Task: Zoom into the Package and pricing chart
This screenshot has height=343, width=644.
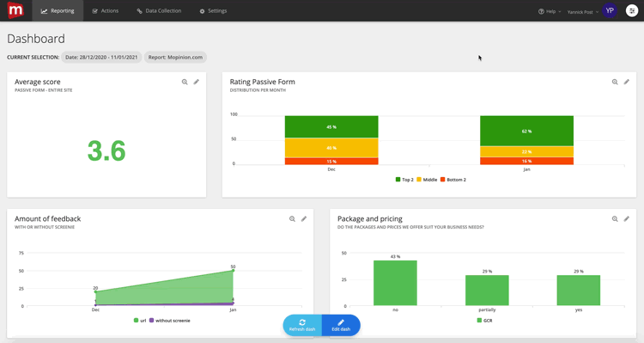Action: [x=615, y=219]
